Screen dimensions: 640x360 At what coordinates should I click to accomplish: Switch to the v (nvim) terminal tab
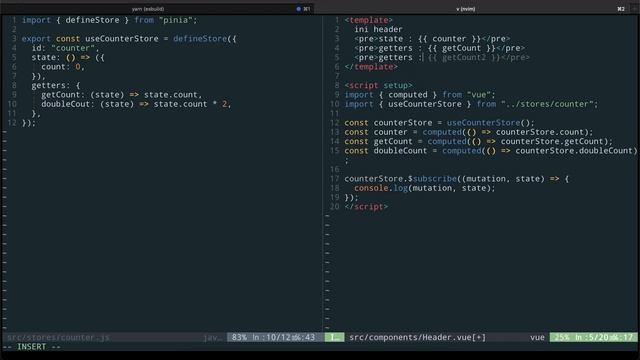(x=465, y=9)
